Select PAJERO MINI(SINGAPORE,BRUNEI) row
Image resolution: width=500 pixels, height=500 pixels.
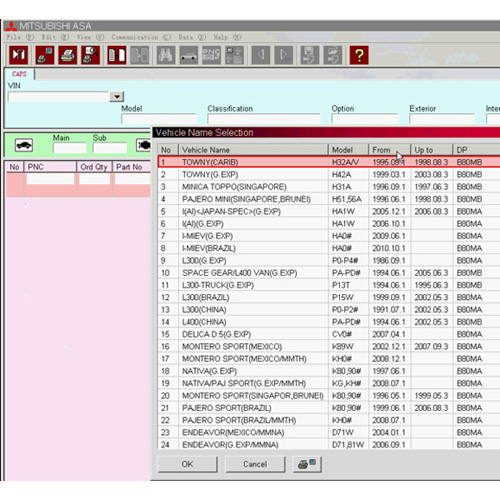coord(329,199)
